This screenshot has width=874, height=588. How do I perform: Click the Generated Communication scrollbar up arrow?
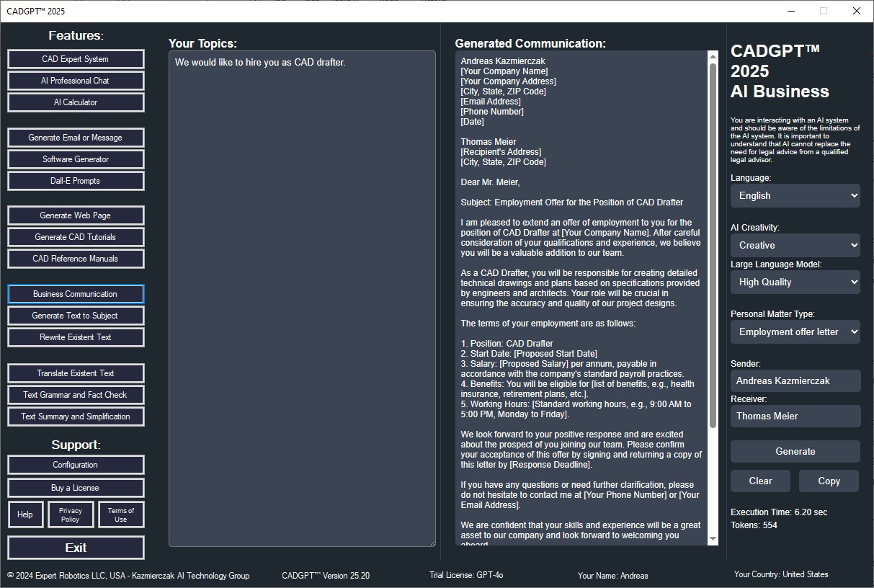pyautogui.click(x=713, y=57)
